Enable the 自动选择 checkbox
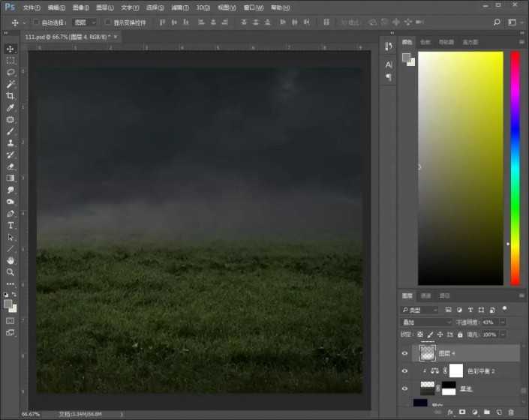Viewport: 529px width, 420px height. pyautogui.click(x=36, y=22)
